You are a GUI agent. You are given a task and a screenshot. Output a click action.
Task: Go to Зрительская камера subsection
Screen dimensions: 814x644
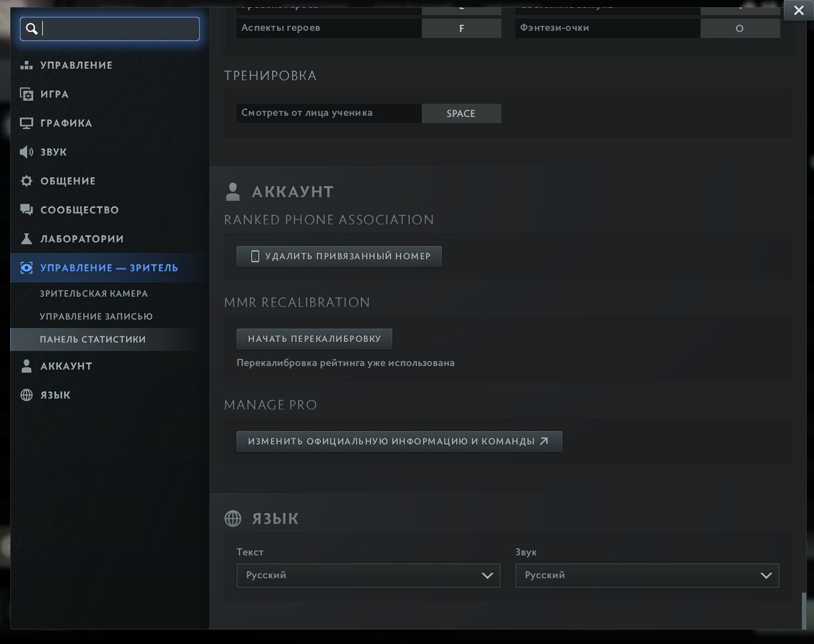click(94, 294)
